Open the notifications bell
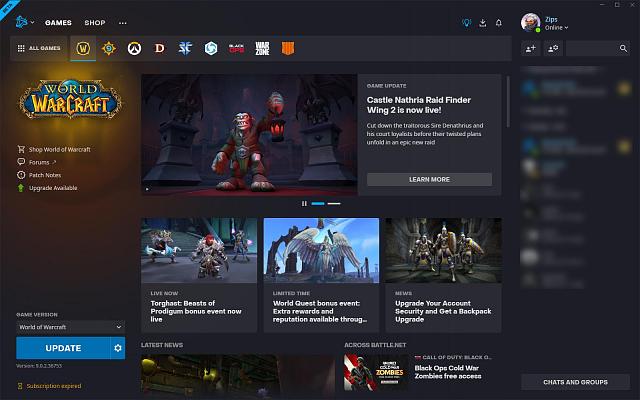The image size is (640, 400). (x=498, y=23)
